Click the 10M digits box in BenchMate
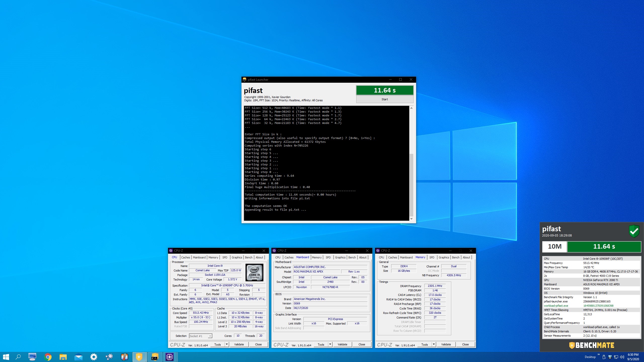Image resolution: width=644 pixels, height=362 pixels. click(x=554, y=246)
